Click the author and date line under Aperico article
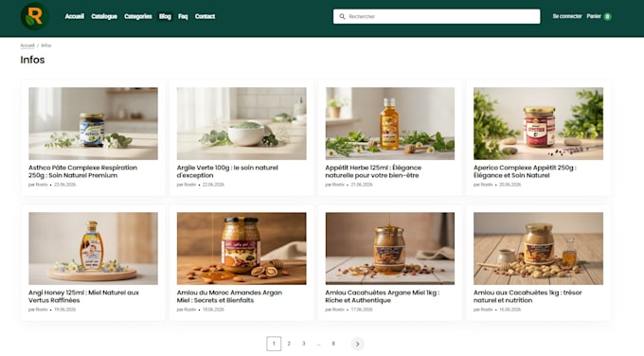Image resolution: width=644 pixels, height=356 pixels. point(497,185)
